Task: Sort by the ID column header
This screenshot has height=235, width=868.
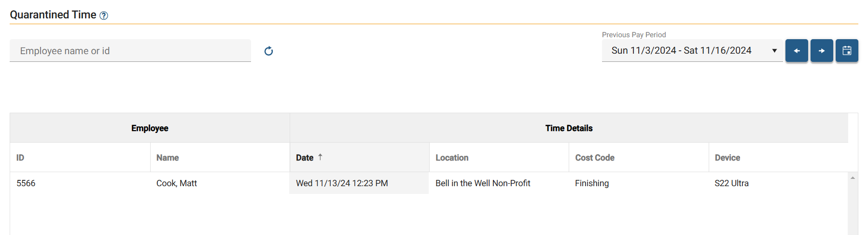Action: [x=20, y=158]
